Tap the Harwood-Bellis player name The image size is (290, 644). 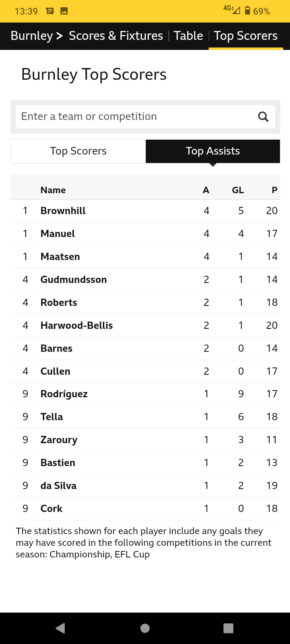coord(77,326)
